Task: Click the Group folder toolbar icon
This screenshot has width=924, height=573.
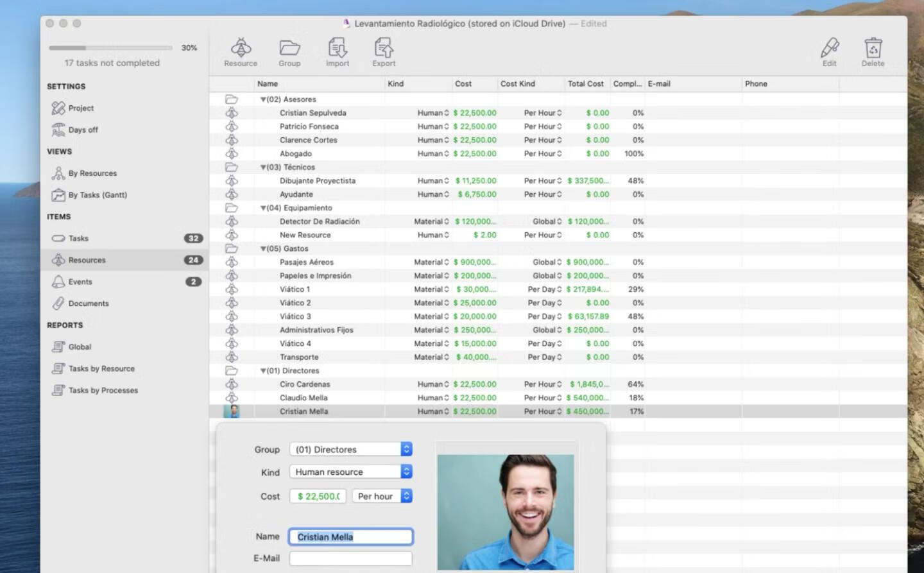Action: [289, 47]
